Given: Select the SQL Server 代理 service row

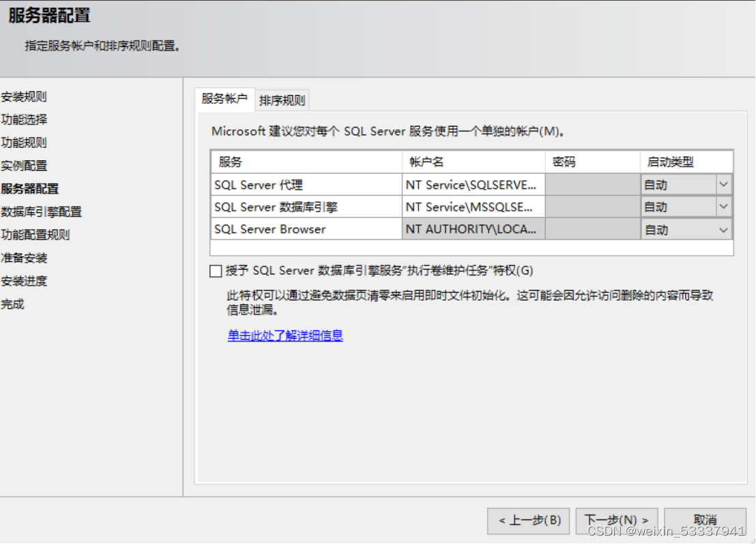Looking at the screenshot, I should point(306,185).
